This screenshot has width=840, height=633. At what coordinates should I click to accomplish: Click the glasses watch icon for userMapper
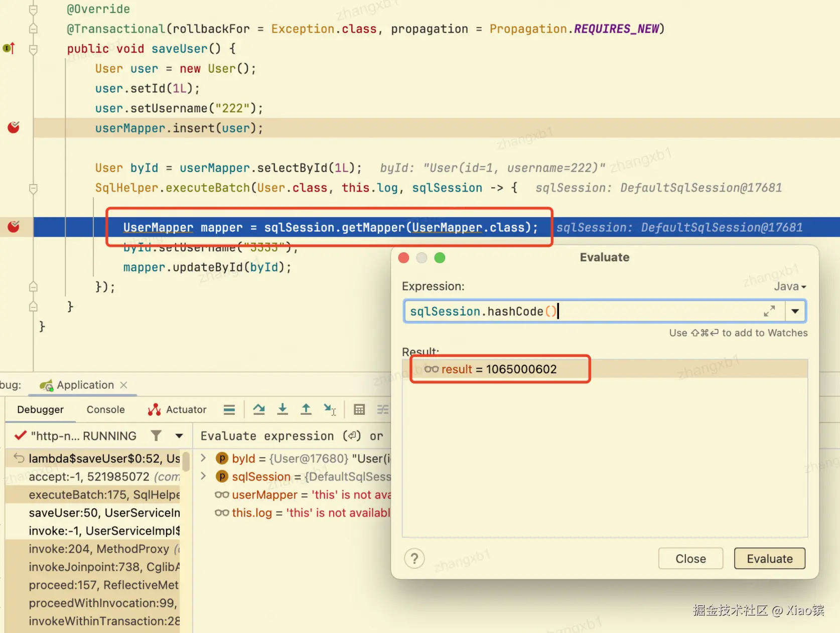point(222,495)
